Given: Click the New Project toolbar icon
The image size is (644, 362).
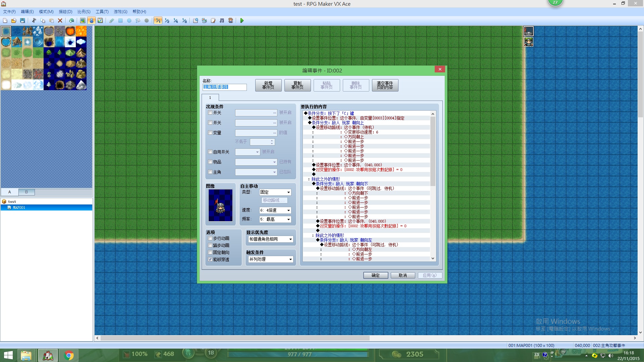Looking at the screenshot, I should 5,21.
